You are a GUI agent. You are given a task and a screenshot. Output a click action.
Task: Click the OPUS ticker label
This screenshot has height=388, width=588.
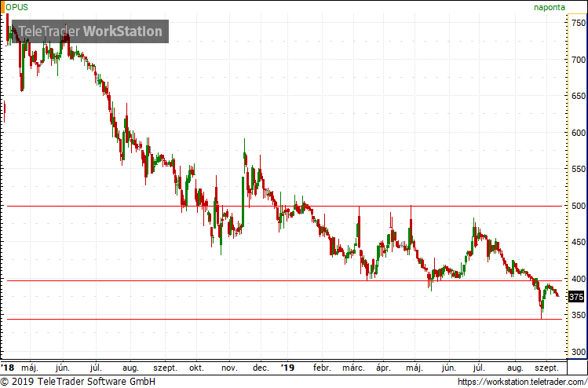(16, 7)
